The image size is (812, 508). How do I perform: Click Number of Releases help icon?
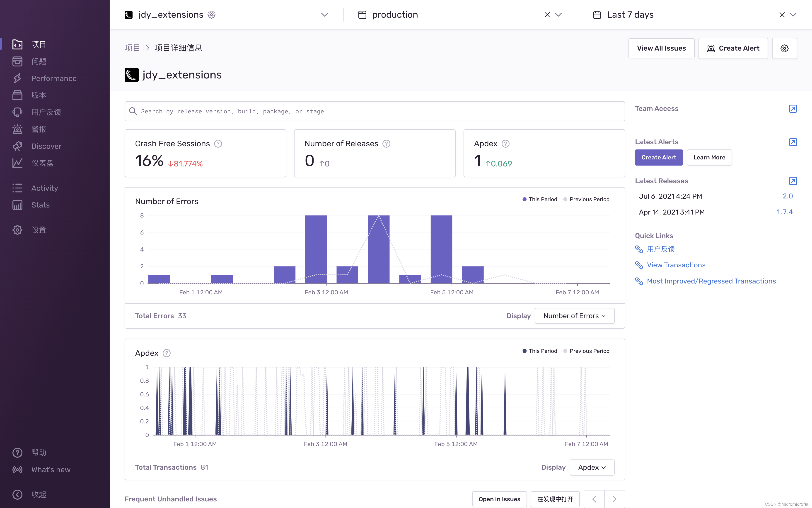(x=387, y=144)
